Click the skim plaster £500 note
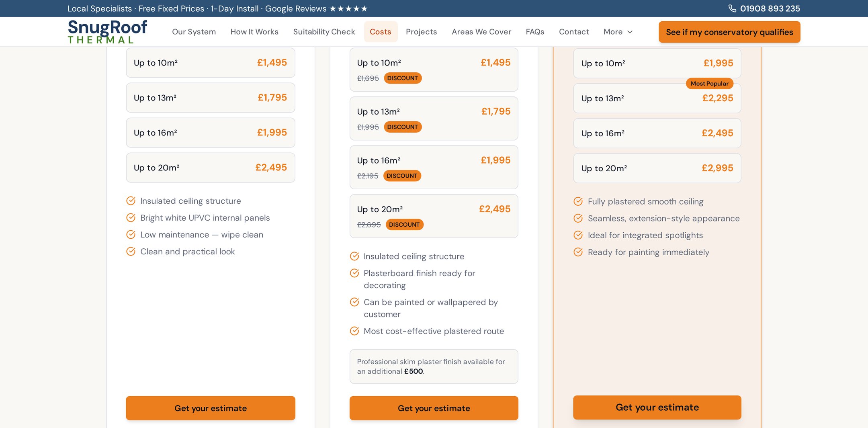 (434, 367)
